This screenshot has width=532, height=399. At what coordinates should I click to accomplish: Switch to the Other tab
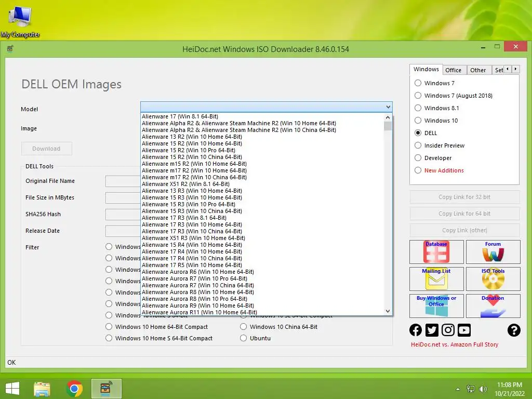tap(478, 70)
